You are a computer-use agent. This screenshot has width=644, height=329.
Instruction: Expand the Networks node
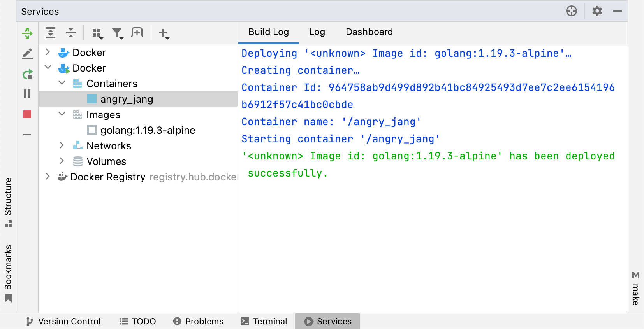(62, 145)
